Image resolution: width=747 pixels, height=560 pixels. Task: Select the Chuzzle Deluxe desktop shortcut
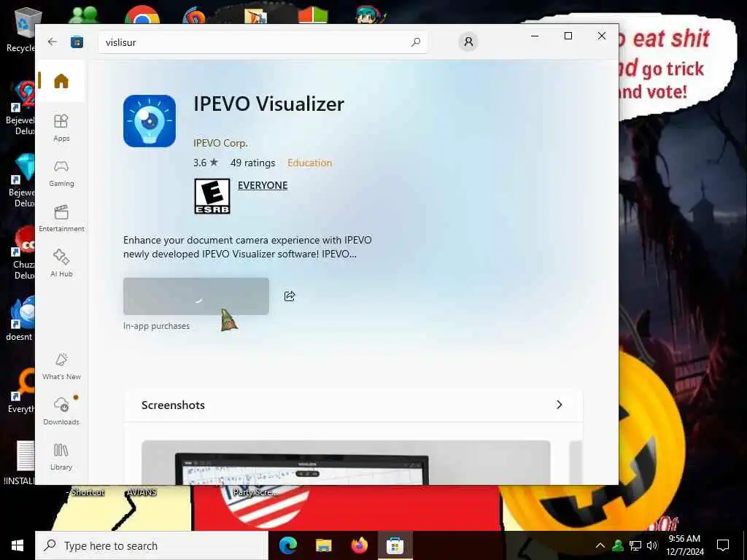(x=20, y=252)
